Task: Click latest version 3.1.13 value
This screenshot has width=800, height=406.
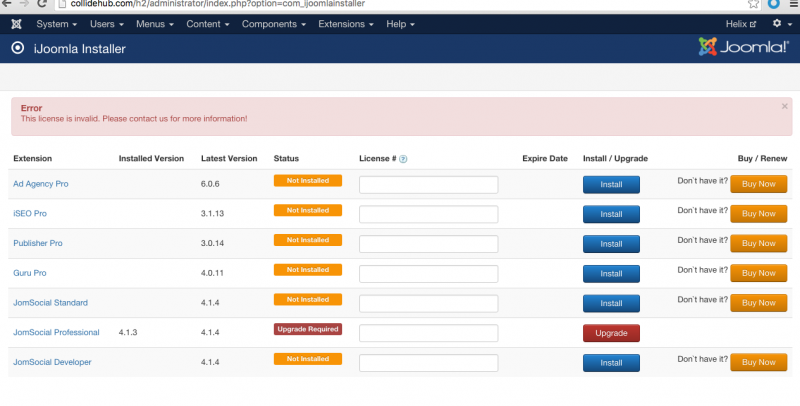Action: tap(212, 213)
